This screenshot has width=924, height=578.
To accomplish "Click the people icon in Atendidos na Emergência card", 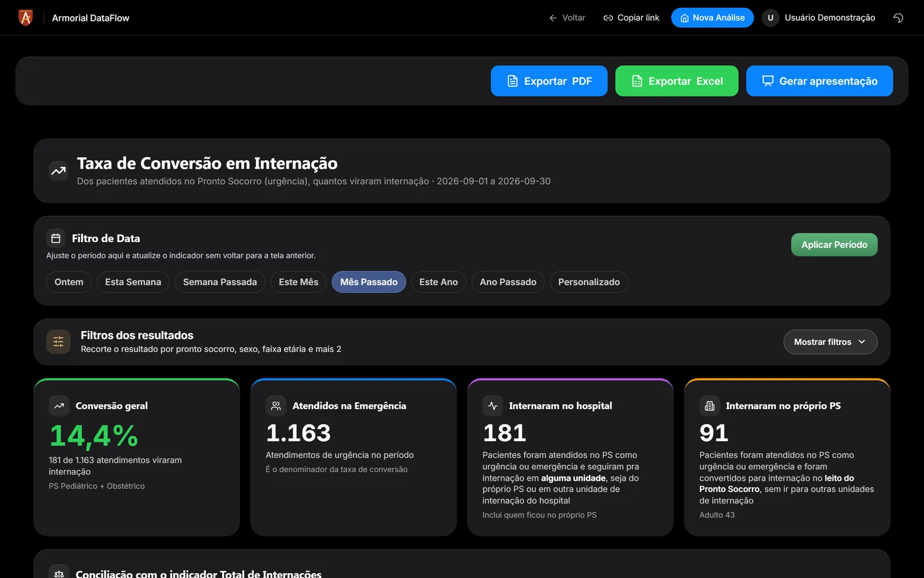I will point(276,406).
